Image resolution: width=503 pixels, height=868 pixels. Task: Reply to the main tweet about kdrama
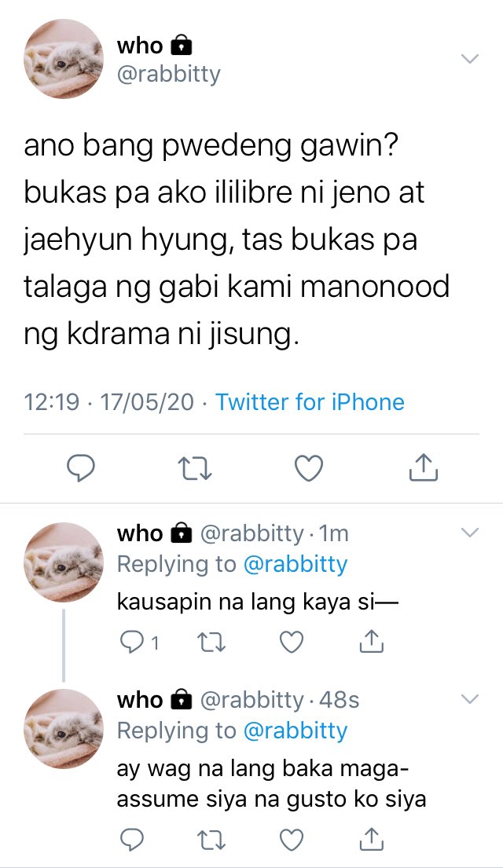(82, 467)
